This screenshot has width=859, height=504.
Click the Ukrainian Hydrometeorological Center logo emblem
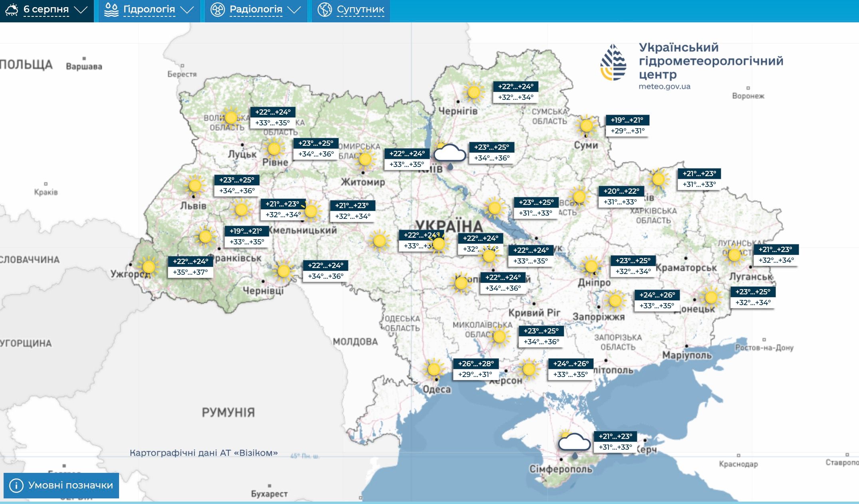(x=613, y=62)
